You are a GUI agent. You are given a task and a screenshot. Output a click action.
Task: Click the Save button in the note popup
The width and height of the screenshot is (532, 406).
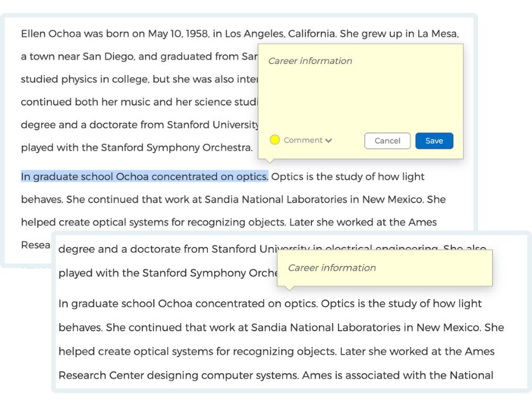434,141
